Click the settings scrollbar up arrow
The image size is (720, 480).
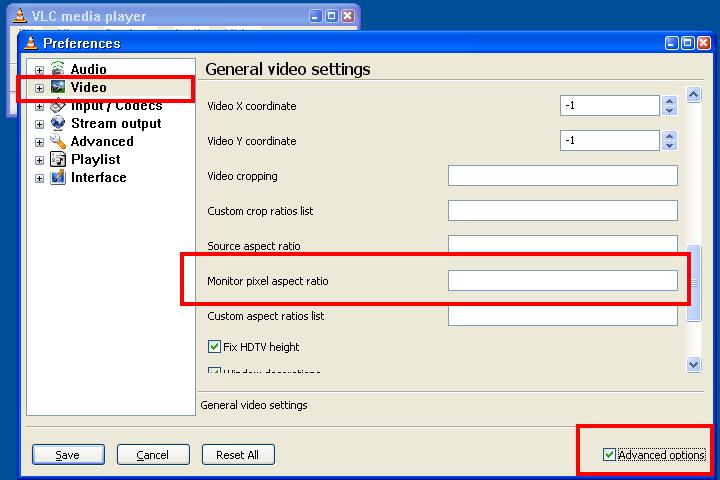[x=693, y=95]
